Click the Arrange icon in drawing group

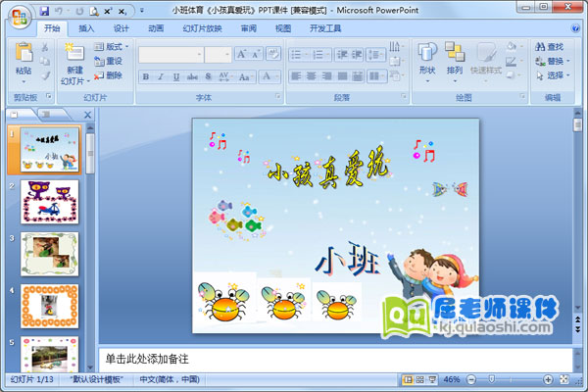tap(455, 52)
